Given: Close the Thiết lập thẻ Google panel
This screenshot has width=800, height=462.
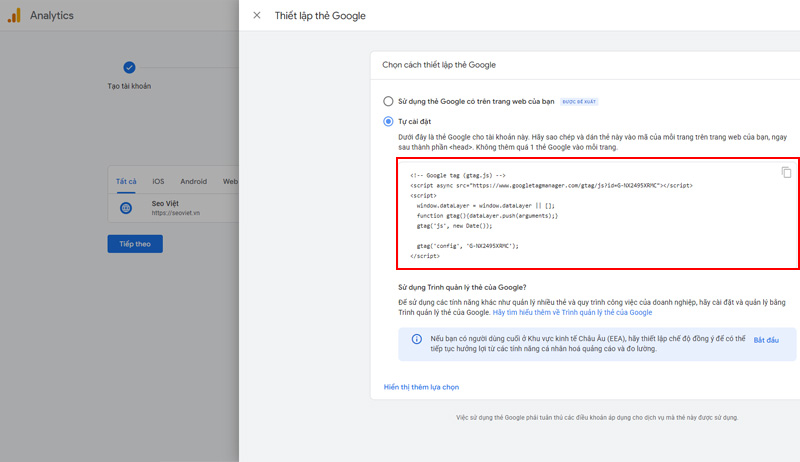Looking at the screenshot, I should 257,15.
